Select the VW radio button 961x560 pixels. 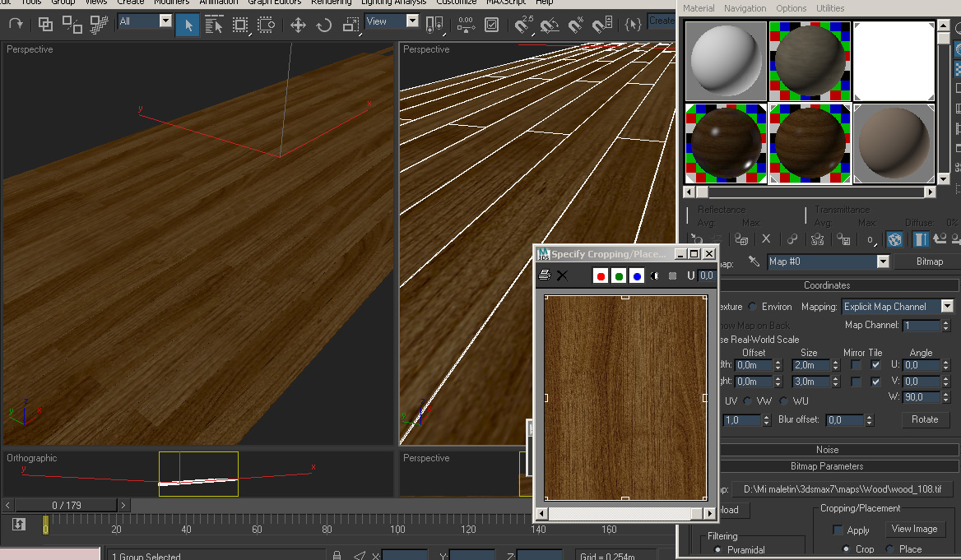[x=747, y=400]
